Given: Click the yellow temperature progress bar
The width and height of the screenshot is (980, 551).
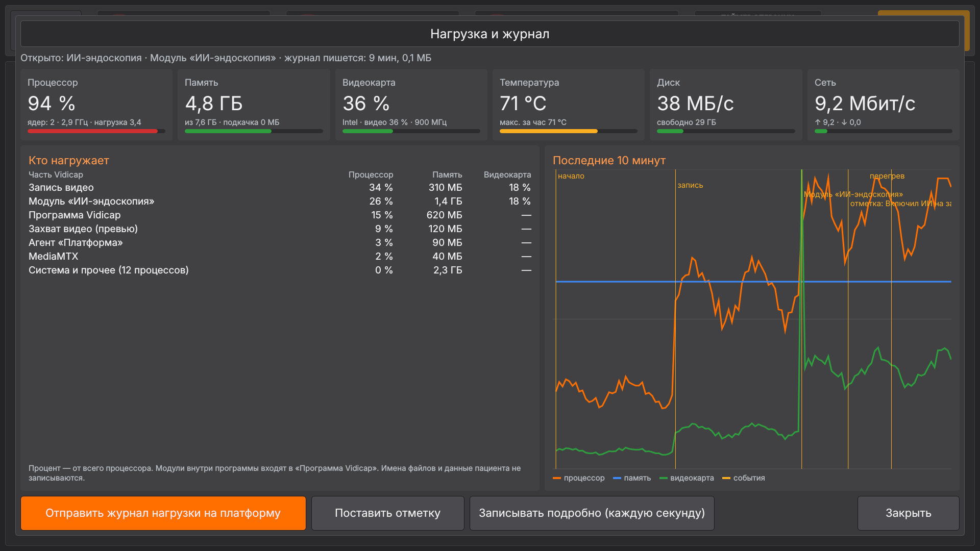Looking at the screenshot, I should tap(569, 131).
